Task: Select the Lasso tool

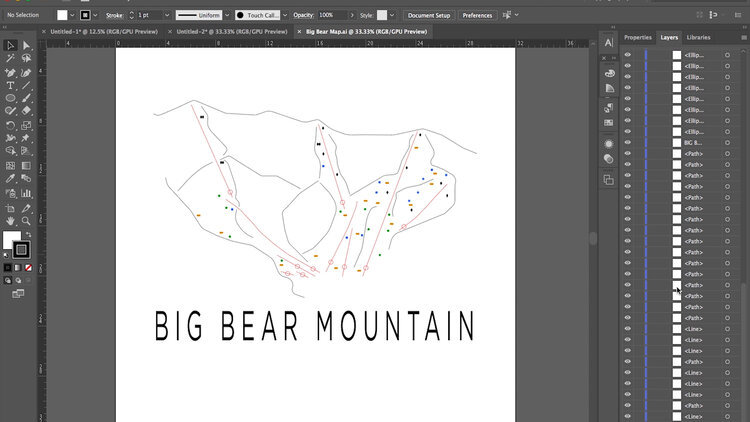Action: [x=26, y=58]
